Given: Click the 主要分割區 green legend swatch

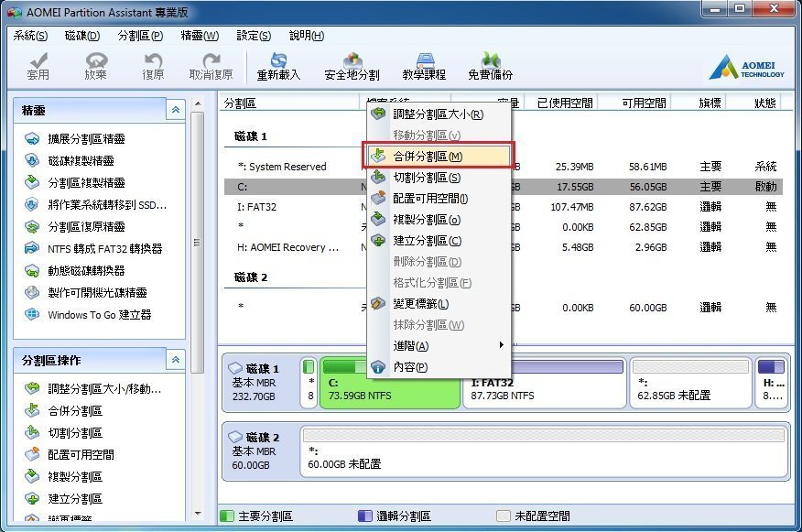Looking at the screenshot, I should pyautogui.click(x=226, y=516).
